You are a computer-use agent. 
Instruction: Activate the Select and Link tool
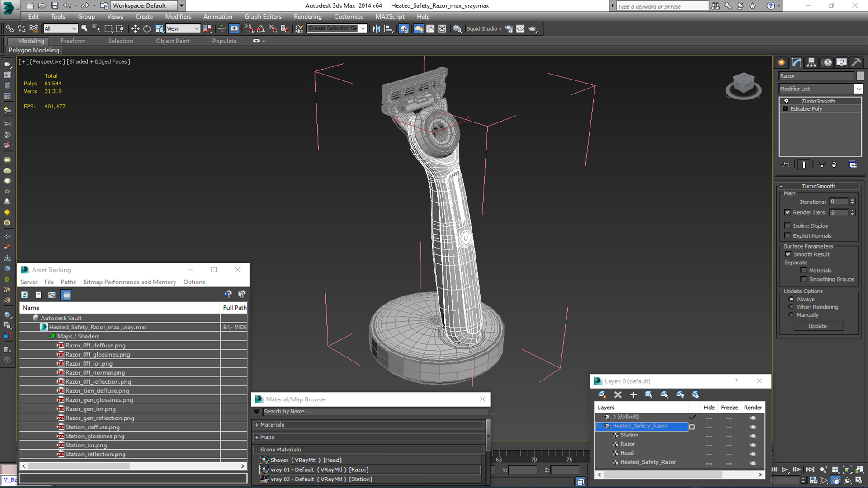click(9, 28)
